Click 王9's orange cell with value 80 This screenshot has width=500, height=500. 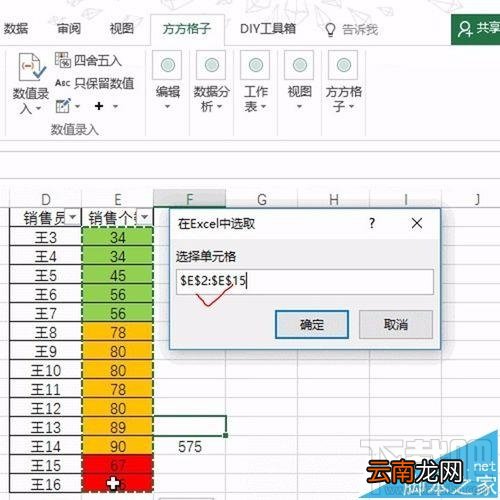point(118,351)
